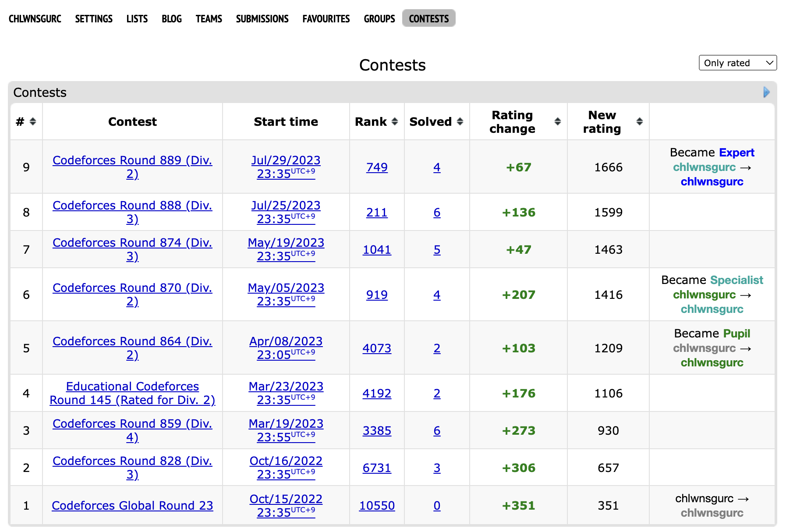Screen dimensions: 786x532
Task: Open Codeforces Round 870 (Div. 2) contest
Action: click(x=132, y=294)
